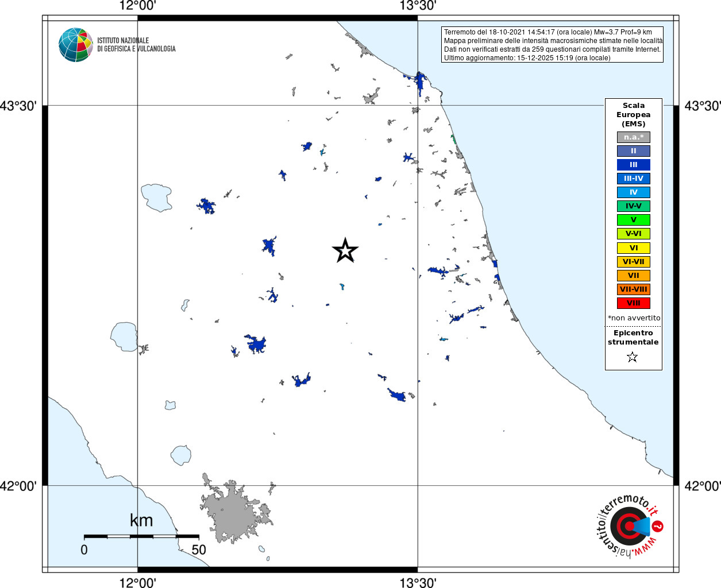
Task: Select the VI yellow legend swatch
Action: click(634, 248)
